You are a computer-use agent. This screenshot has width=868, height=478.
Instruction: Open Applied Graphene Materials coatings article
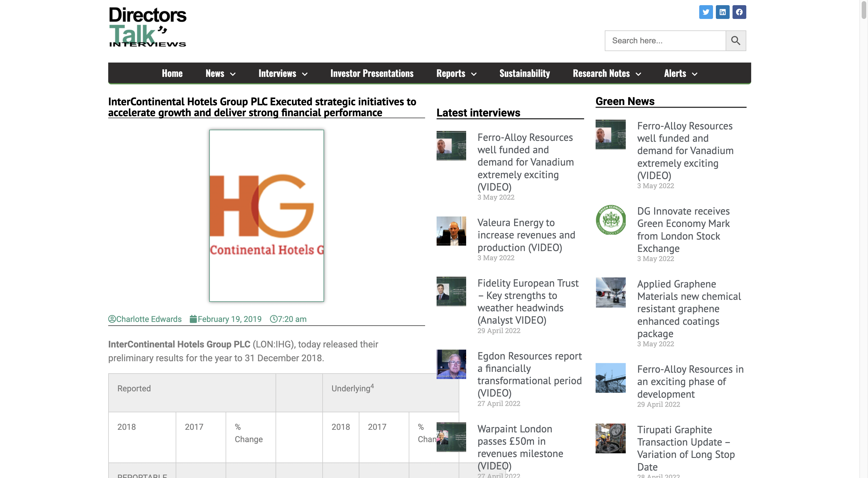[x=689, y=308]
